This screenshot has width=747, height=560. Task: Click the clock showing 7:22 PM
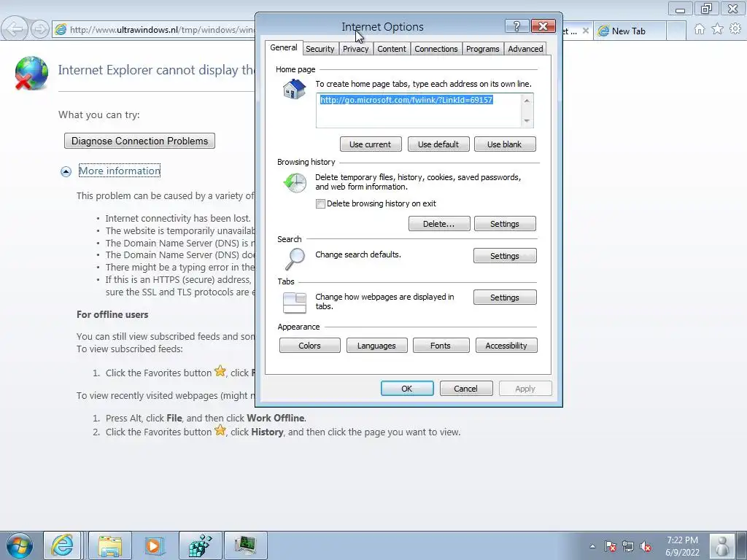tap(682, 546)
